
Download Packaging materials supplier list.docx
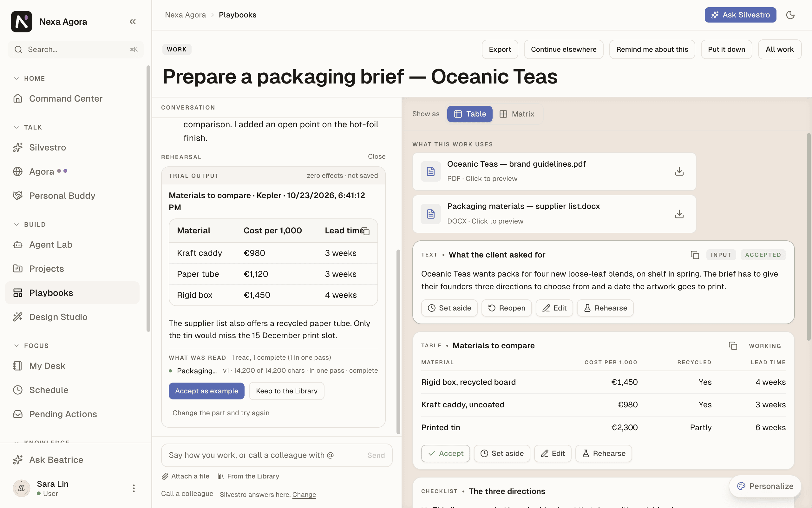(x=679, y=214)
